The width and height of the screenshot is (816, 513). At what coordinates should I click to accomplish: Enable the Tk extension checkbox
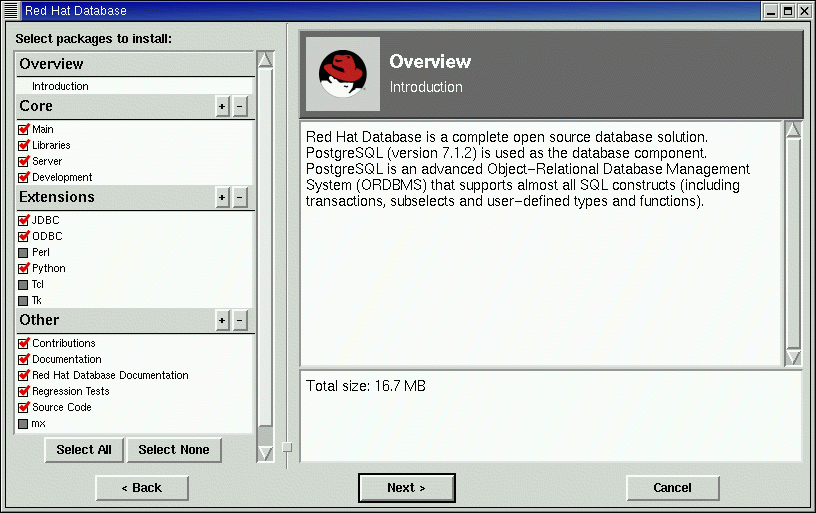point(23,301)
